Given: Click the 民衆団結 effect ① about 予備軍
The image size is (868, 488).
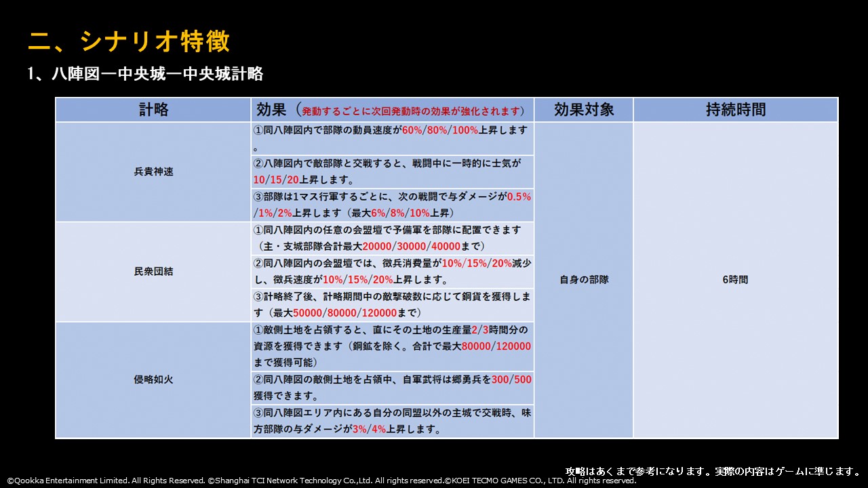Looking at the screenshot, I should 393,238.
